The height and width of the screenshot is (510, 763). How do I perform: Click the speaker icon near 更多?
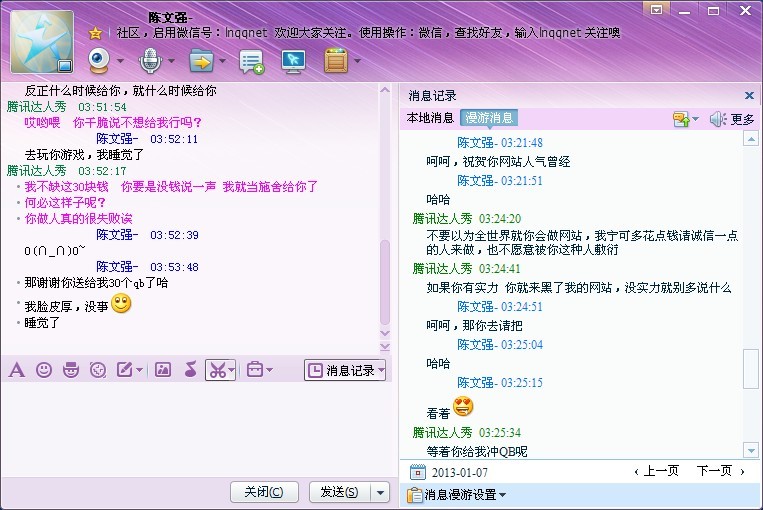717,119
